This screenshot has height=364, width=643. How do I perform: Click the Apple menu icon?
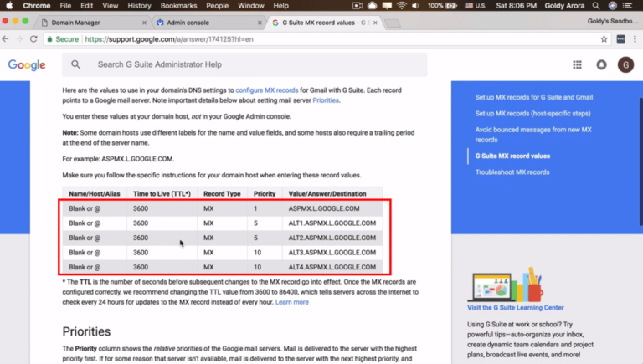(x=9, y=6)
